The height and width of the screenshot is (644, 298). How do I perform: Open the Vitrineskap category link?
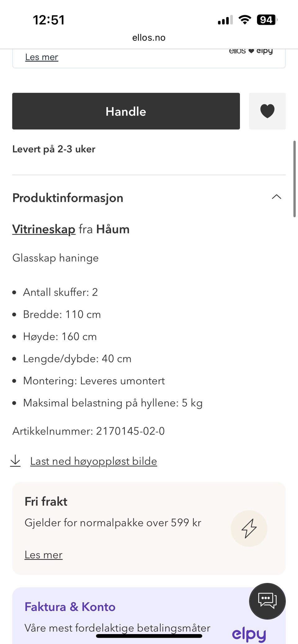pyautogui.click(x=44, y=229)
